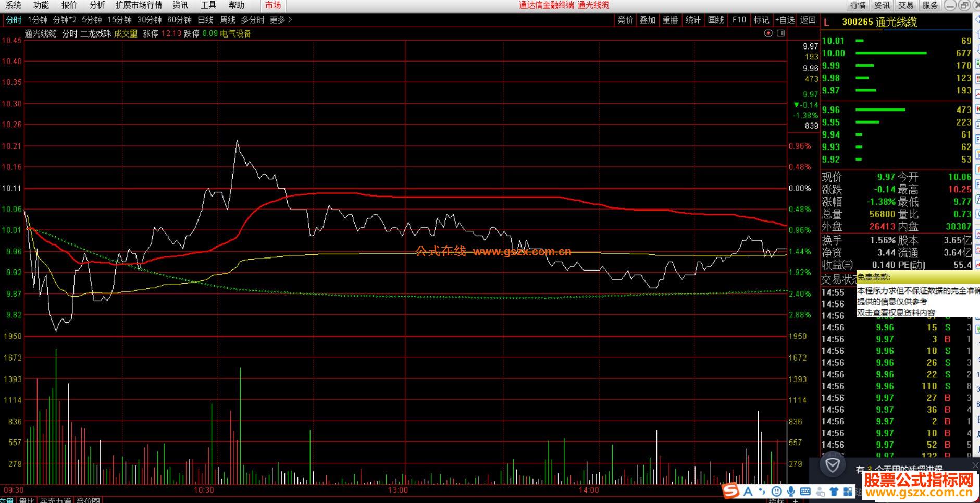Click the 竞价 toolbar button
Screen dimensions: 980x503
point(625,20)
